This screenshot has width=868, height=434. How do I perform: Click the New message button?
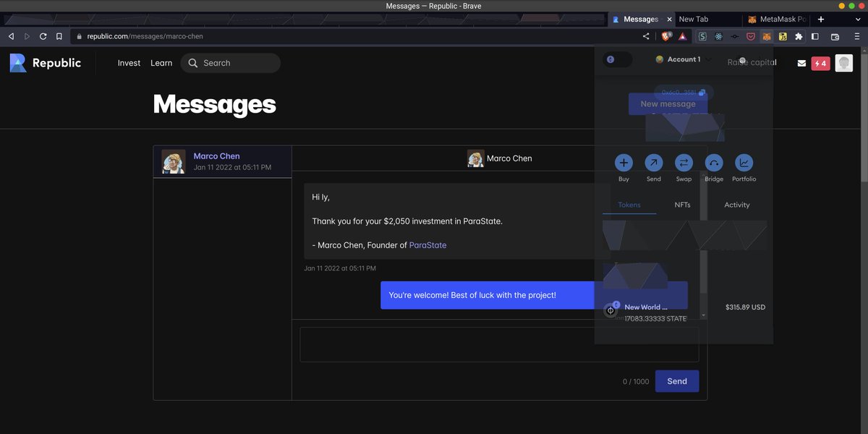668,103
